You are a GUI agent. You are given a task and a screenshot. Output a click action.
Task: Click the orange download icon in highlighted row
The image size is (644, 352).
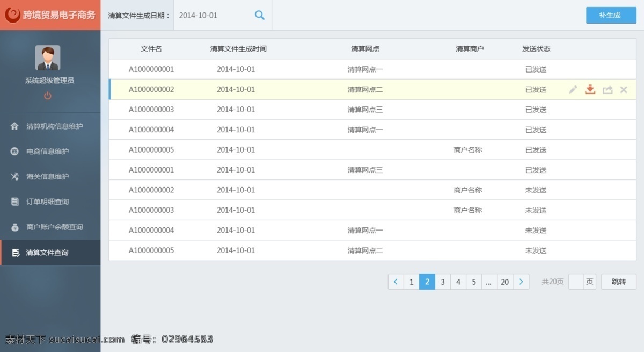point(590,89)
